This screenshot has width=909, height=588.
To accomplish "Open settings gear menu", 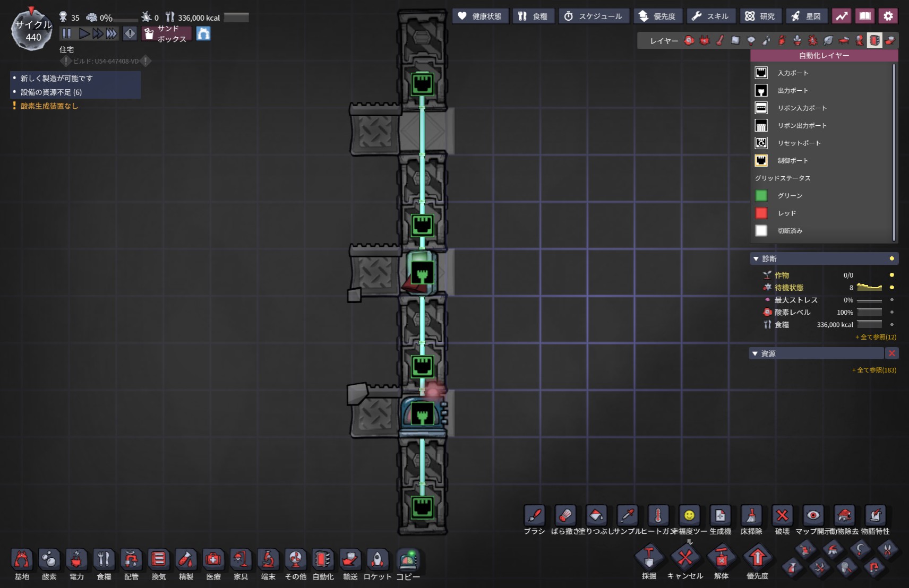I will (x=888, y=16).
